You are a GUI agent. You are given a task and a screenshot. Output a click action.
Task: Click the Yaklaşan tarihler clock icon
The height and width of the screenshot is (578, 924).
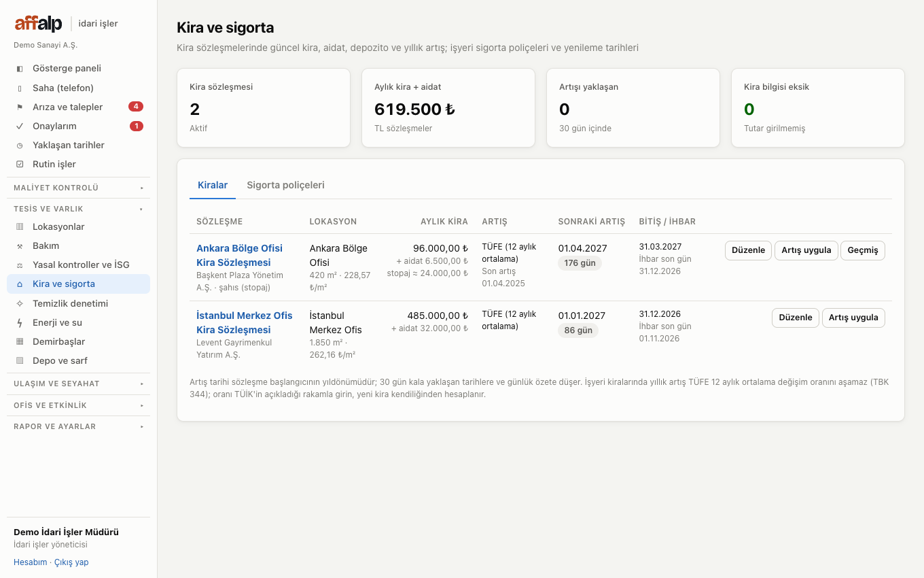pyautogui.click(x=20, y=145)
